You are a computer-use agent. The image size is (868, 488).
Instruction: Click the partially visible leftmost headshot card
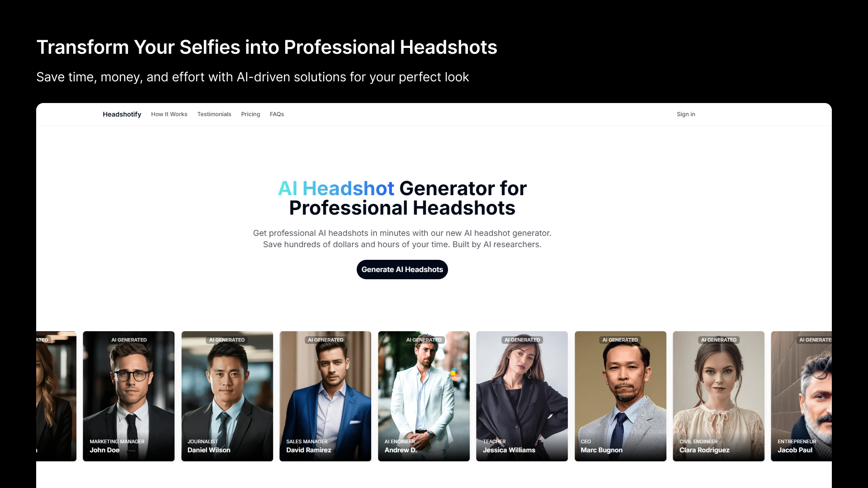[x=56, y=396]
